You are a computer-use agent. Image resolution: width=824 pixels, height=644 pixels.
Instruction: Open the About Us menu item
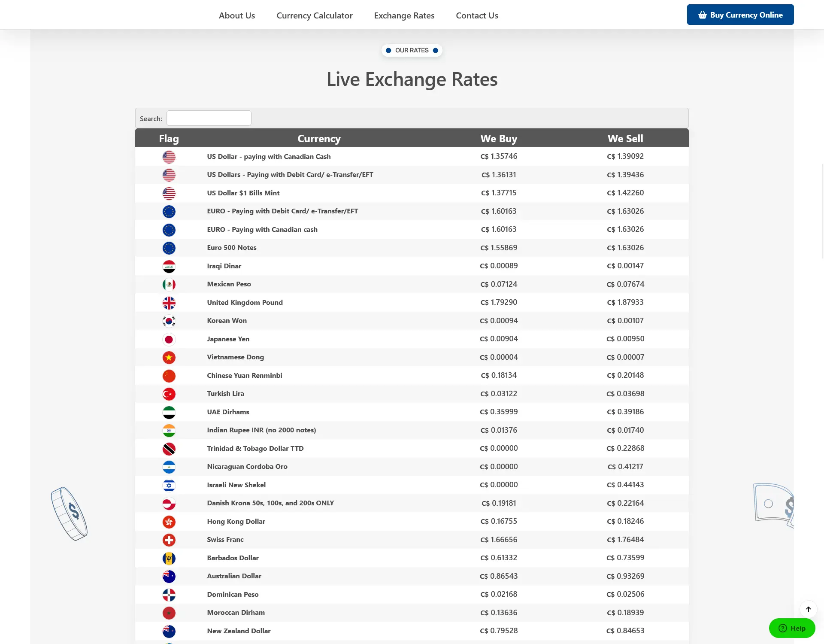(x=237, y=15)
